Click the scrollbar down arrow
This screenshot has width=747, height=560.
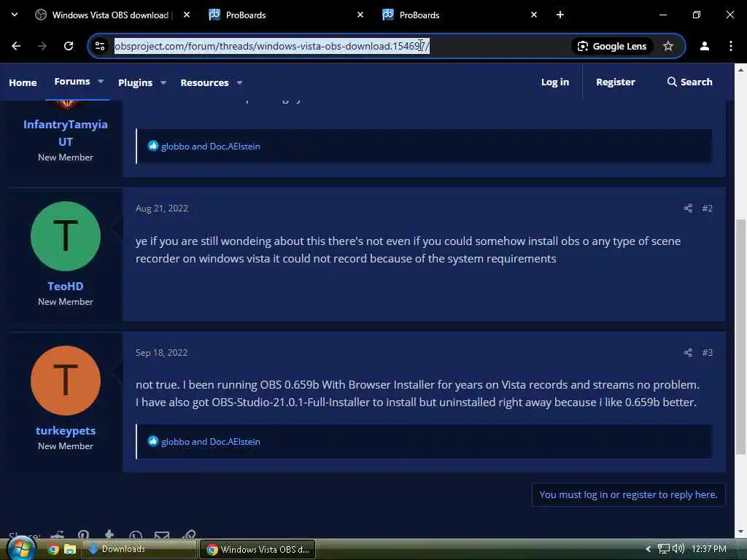pos(740,532)
